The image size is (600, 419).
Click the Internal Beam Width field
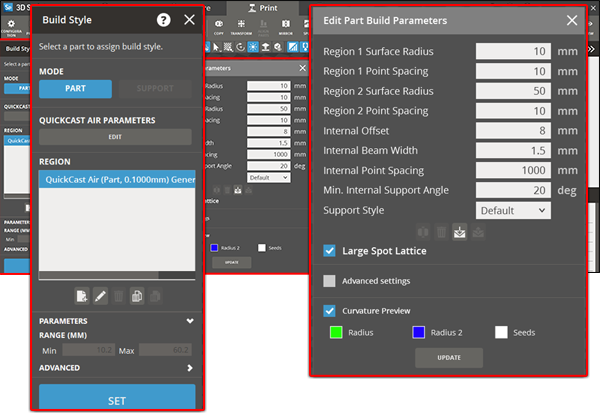[x=513, y=151]
